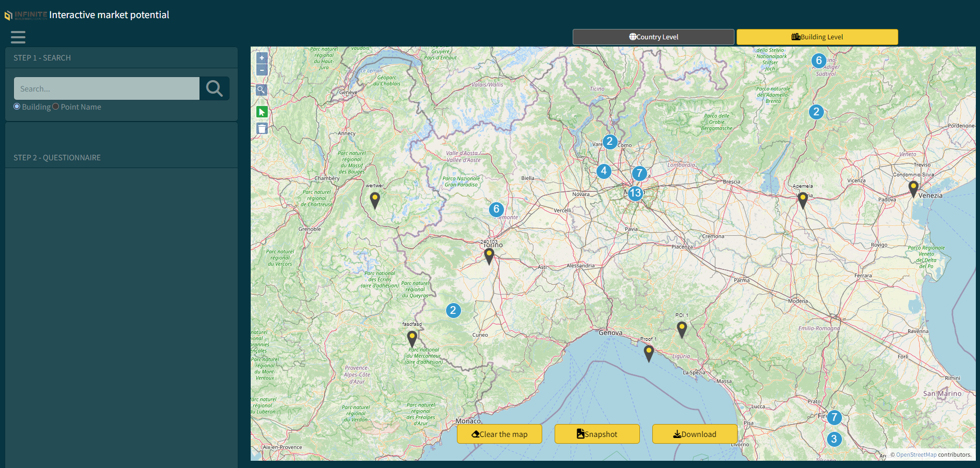
Task: Select the 'Condominio Silvia' pin near Venezia
Action: pyautogui.click(x=913, y=189)
